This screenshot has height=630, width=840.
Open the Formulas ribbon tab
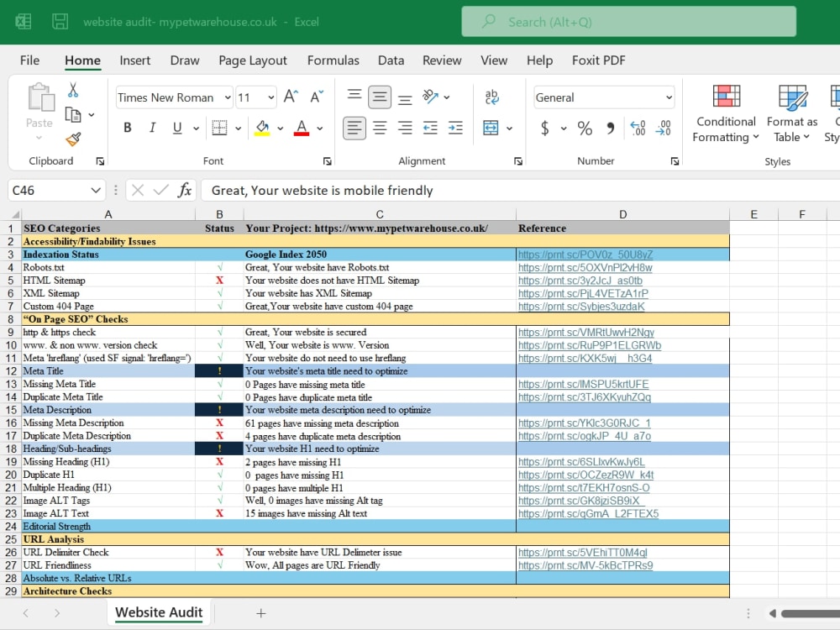point(333,60)
